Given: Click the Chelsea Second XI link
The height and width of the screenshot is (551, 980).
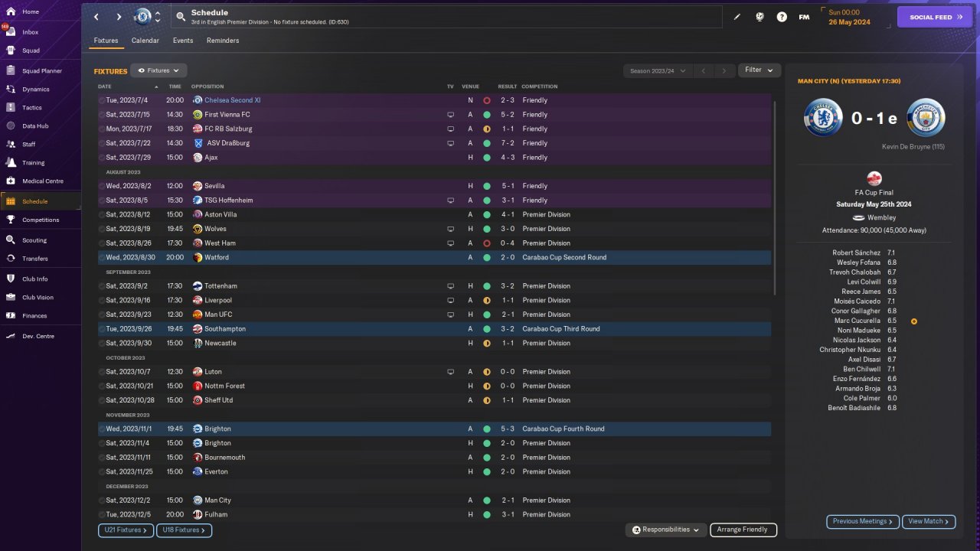Looking at the screenshot, I should pos(232,100).
